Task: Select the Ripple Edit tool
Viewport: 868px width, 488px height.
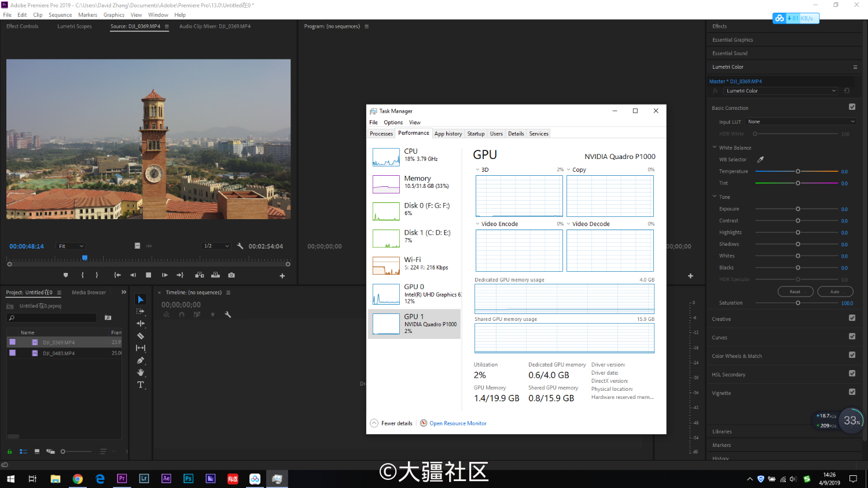Action: point(141,324)
